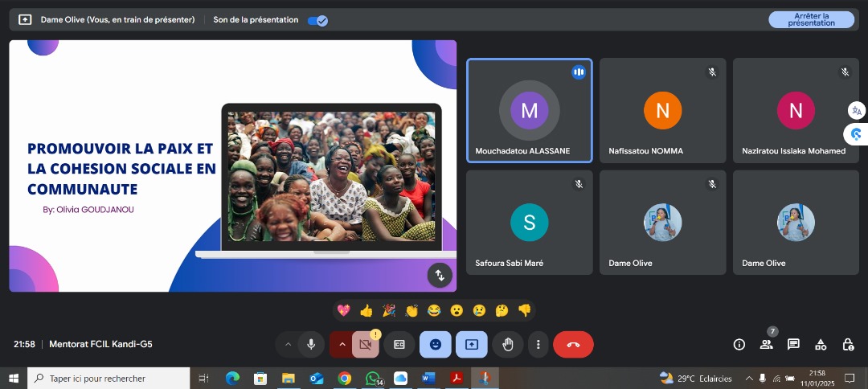
Task: Open activities shapes icon
Action: pos(821,345)
